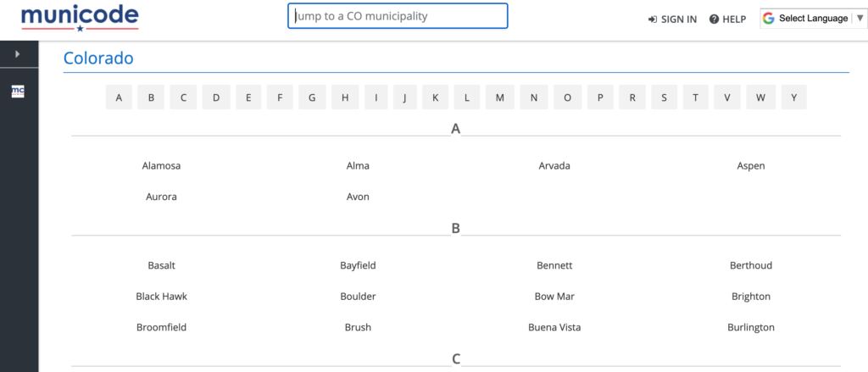
Task: Go to the Boulder code library
Action: click(x=358, y=297)
